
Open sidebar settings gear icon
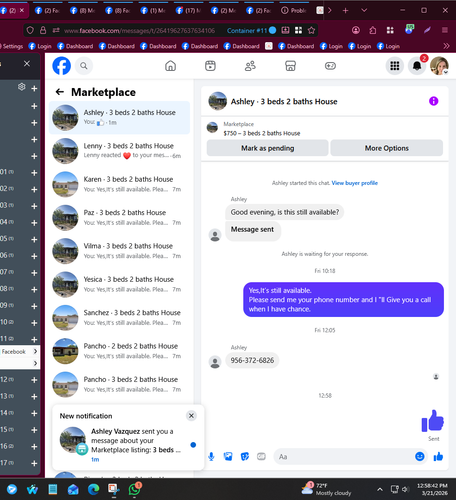[22, 87]
